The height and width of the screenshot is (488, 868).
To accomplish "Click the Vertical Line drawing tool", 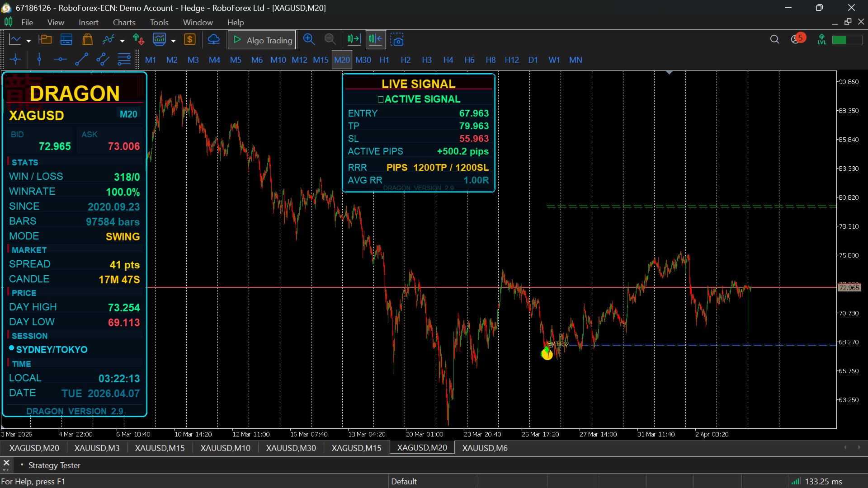I will tap(39, 60).
